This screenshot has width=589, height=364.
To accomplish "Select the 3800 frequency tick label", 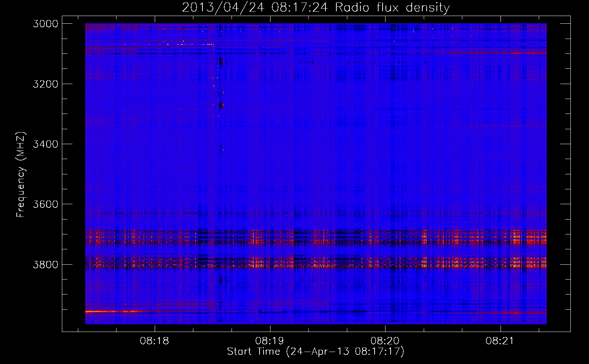I will pyautogui.click(x=46, y=264).
